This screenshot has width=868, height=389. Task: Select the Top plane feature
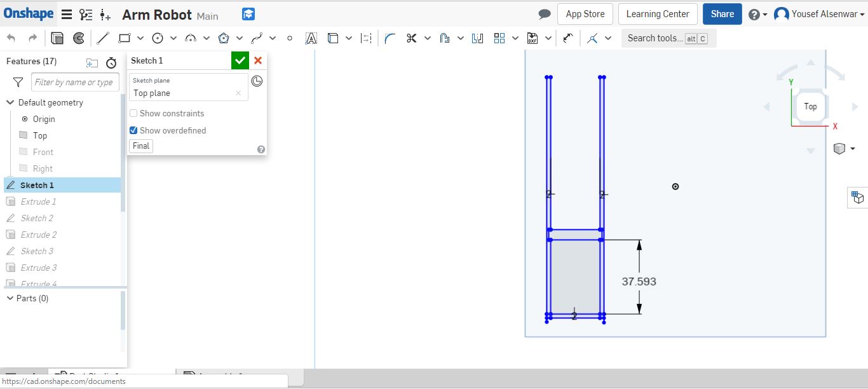(x=40, y=135)
